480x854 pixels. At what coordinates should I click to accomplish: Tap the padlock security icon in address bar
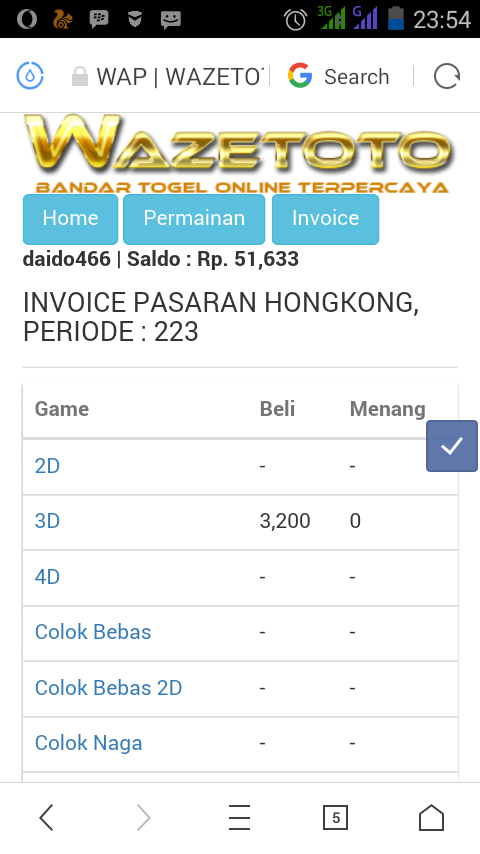[80, 76]
